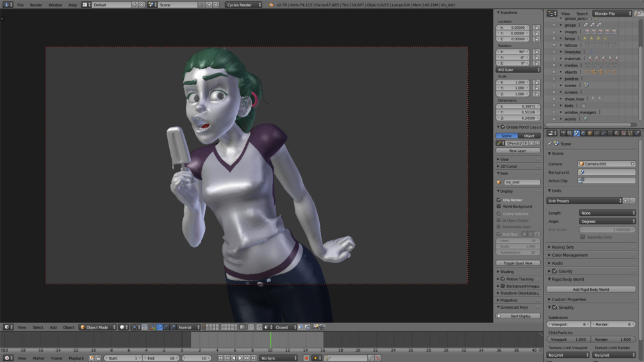The height and width of the screenshot is (362, 644).
Task: Open the Cycles Render engine dropdown
Action: click(244, 4)
